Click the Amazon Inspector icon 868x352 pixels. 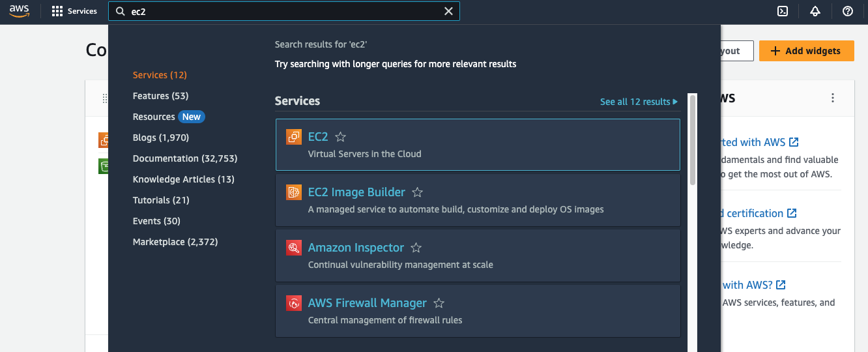tap(294, 248)
